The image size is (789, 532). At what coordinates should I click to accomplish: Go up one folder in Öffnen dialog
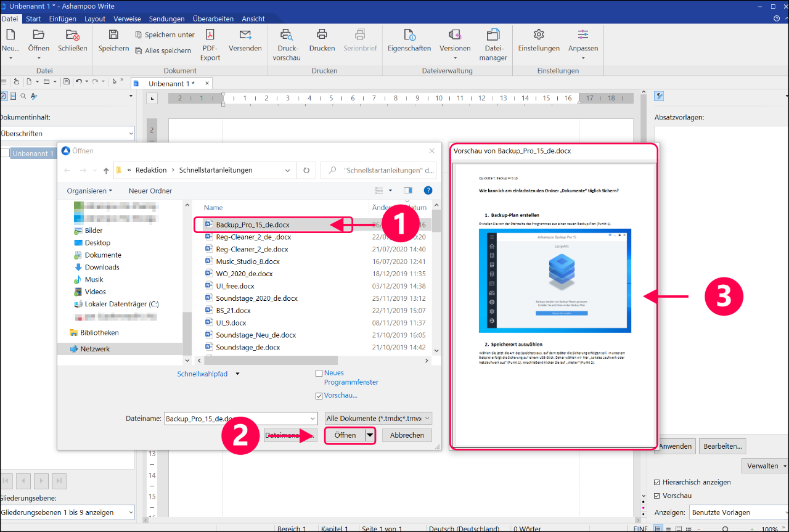(106, 170)
